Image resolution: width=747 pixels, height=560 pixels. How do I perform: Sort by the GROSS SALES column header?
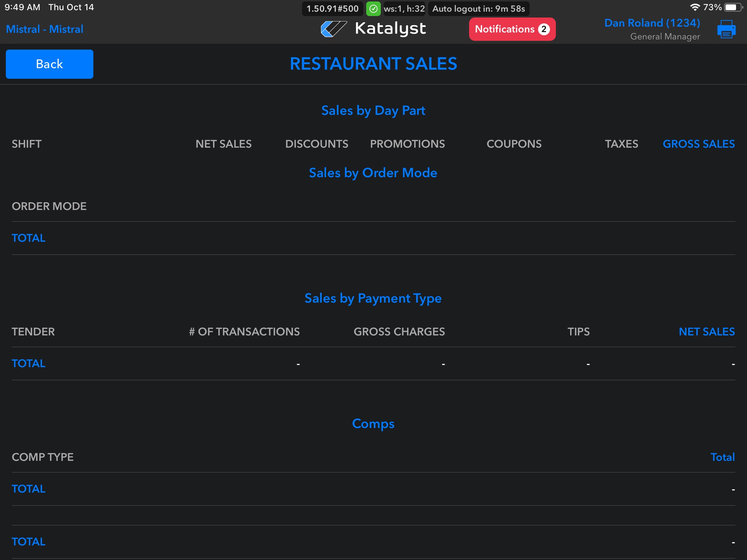point(698,144)
